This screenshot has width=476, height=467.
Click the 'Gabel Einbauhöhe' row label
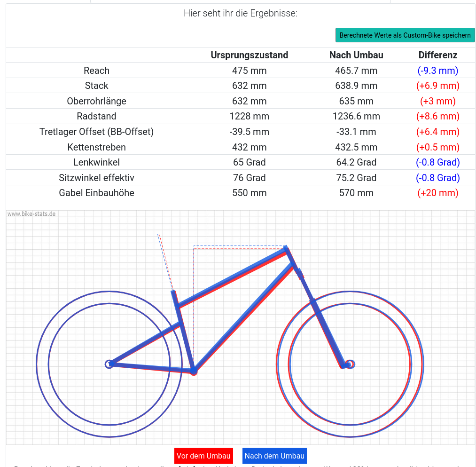(x=96, y=193)
